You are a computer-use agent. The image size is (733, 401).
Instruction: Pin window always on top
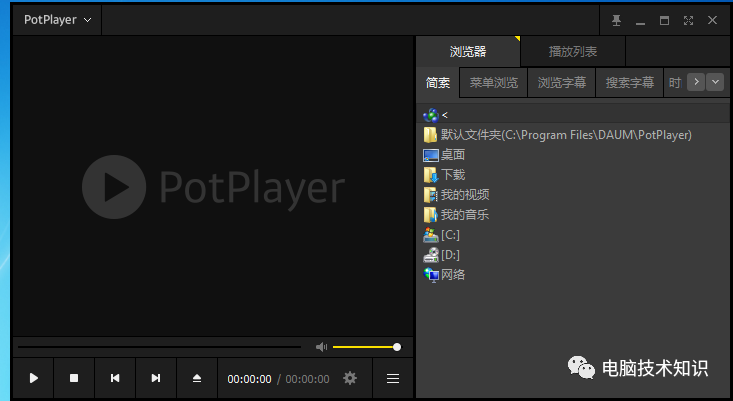617,20
